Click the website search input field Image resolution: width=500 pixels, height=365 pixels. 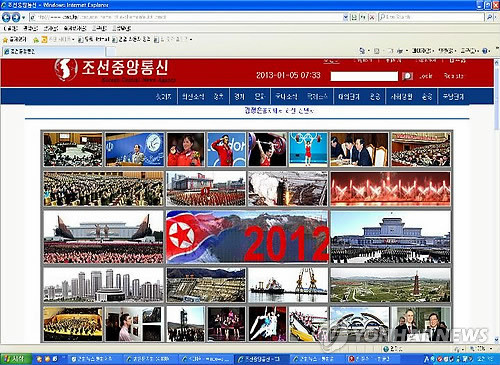[364, 76]
